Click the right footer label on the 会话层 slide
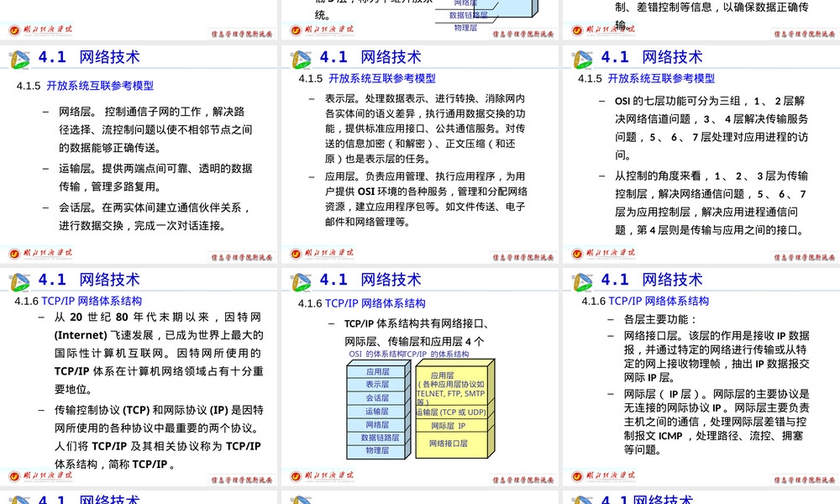This screenshot has width=840, height=504. click(241, 258)
